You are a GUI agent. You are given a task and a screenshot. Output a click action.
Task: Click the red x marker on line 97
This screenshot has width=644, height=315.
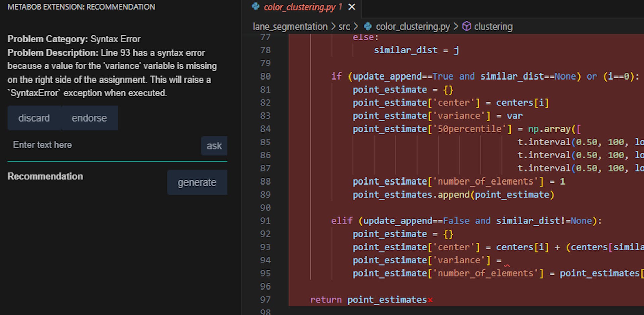430,300
